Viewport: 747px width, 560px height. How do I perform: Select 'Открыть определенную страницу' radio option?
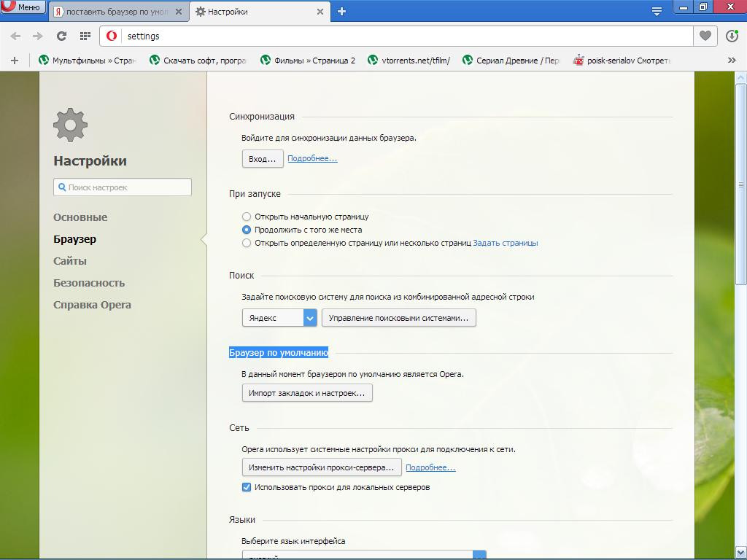[247, 243]
